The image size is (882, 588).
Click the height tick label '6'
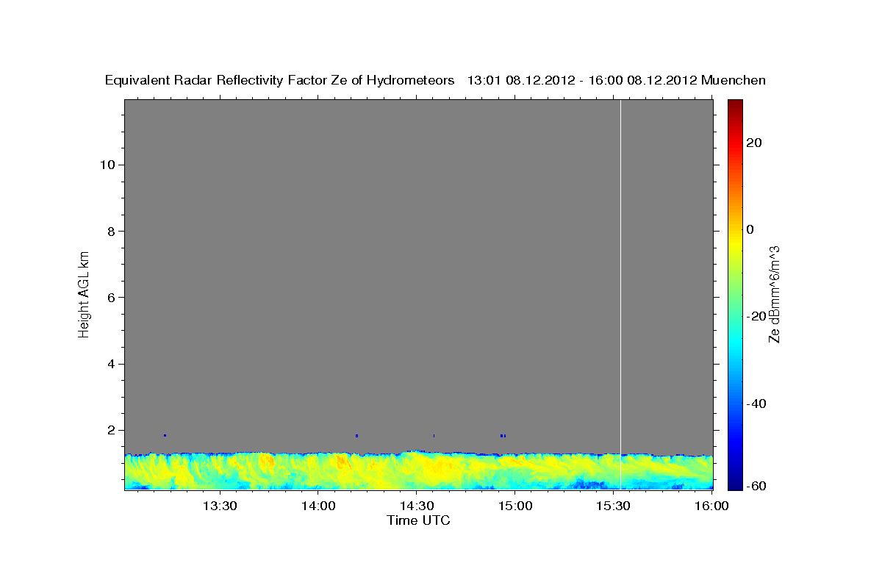111,298
